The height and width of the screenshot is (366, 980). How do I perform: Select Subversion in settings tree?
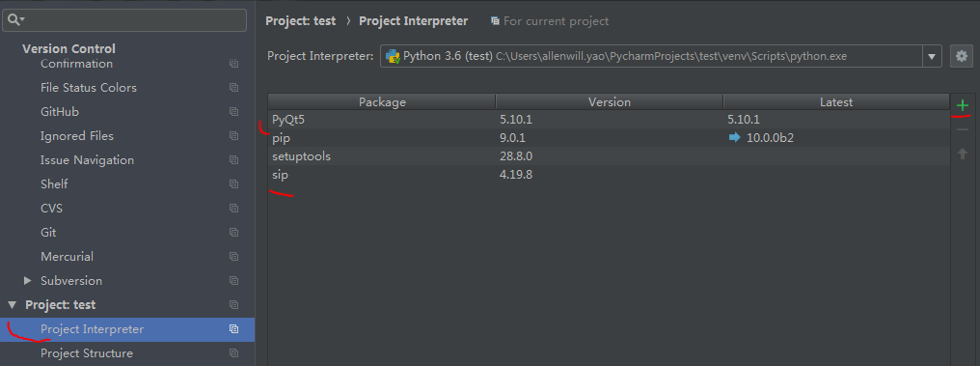pyautogui.click(x=71, y=281)
